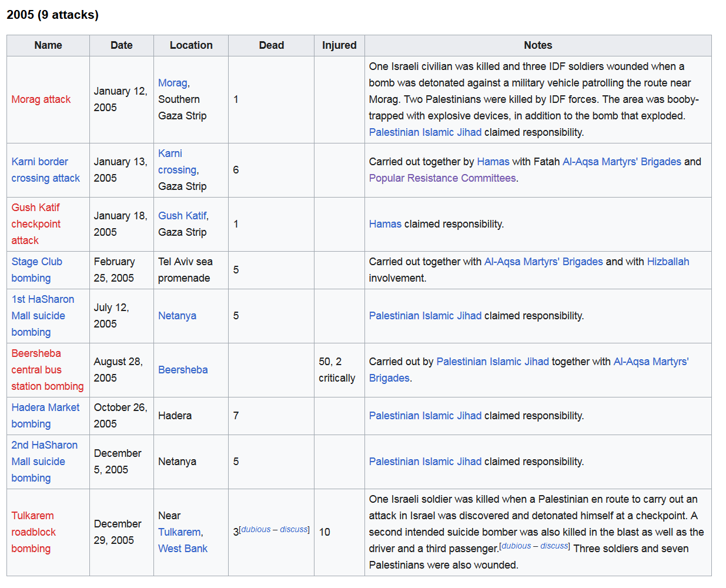Select the December 29, 2005 date cell
Image resolution: width=726 pixels, height=588 pixels.
tap(122, 532)
